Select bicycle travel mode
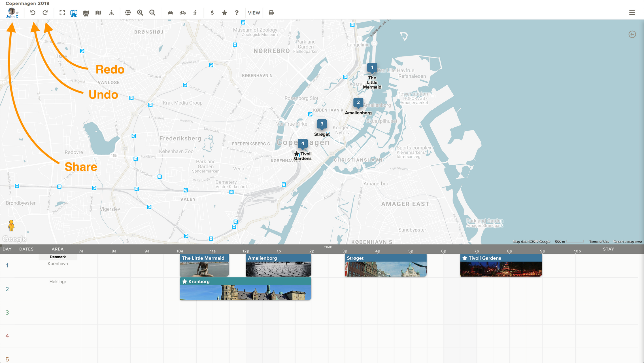 183,13
